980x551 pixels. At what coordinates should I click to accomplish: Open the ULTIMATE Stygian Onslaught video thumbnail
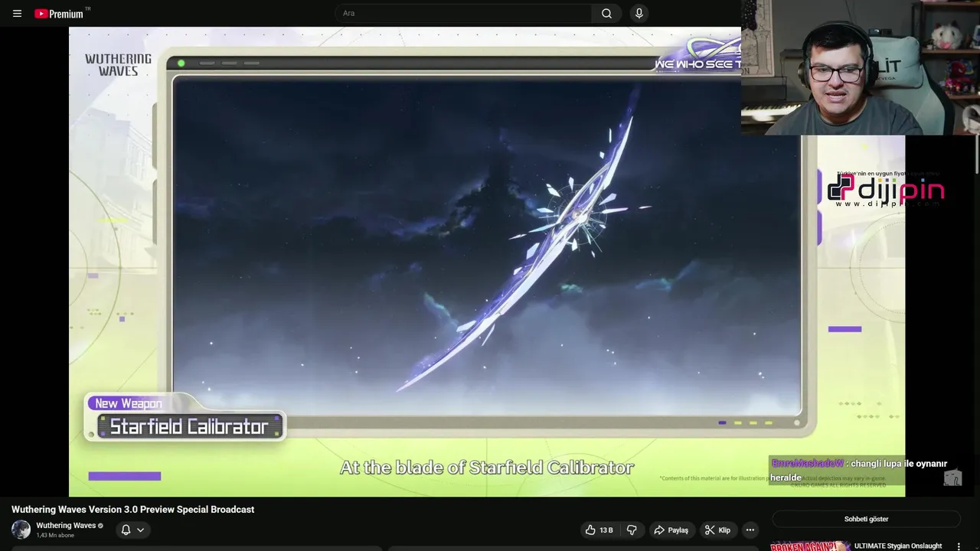coord(811,546)
